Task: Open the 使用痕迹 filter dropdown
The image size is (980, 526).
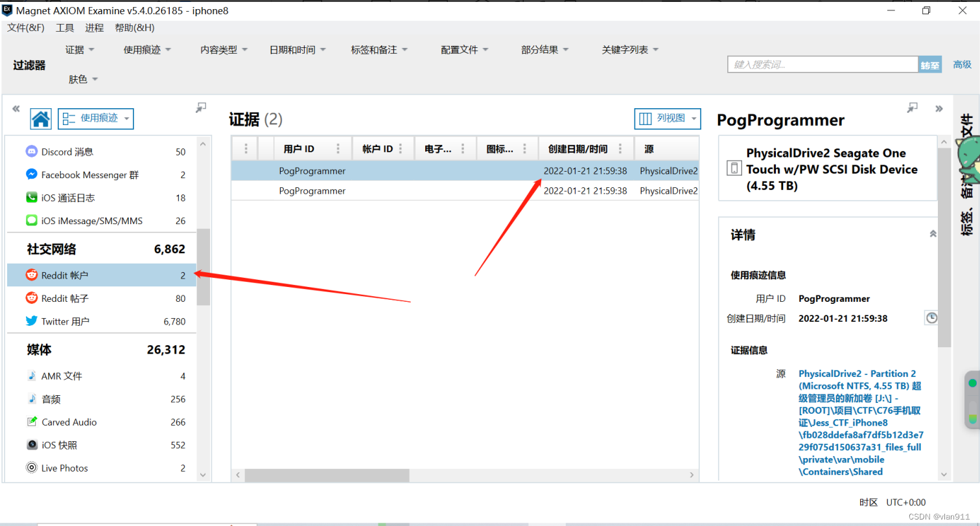Action: [x=147, y=49]
